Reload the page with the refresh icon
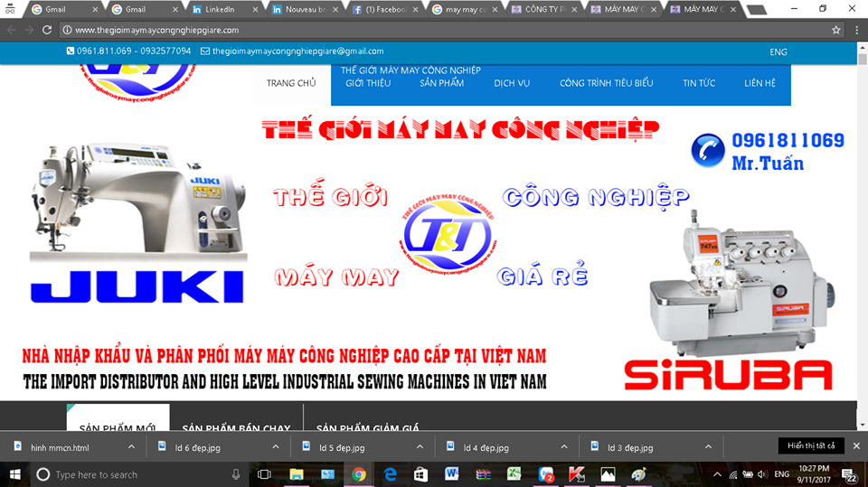Screen dimensions: 868x487 [x=47, y=30]
